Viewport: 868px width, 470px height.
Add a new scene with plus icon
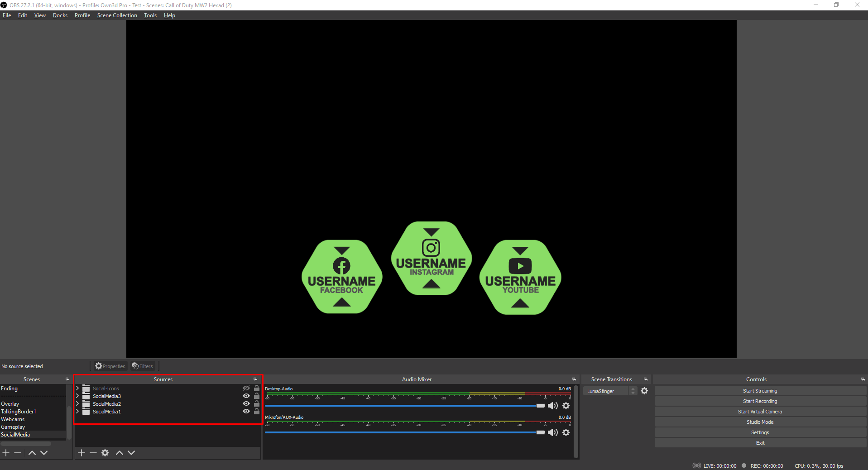[6, 453]
